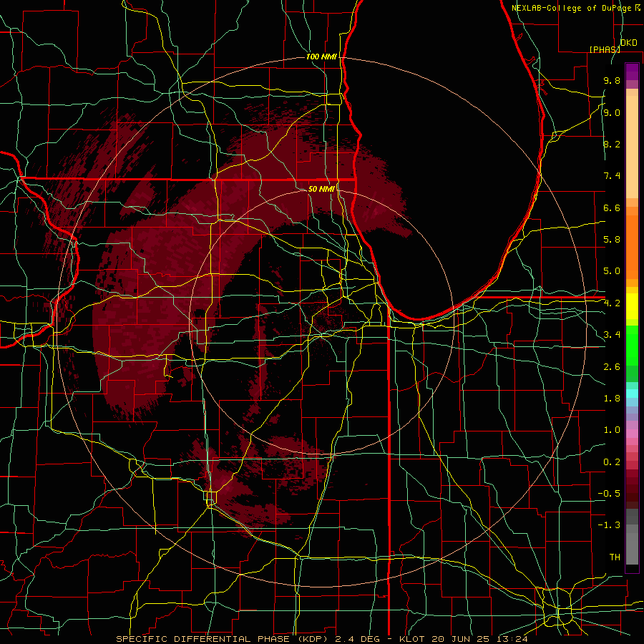Image resolution: width=644 pixels, height=644 pixels.
Task: Click the 8.2 scale value
Action: [612, 144]
